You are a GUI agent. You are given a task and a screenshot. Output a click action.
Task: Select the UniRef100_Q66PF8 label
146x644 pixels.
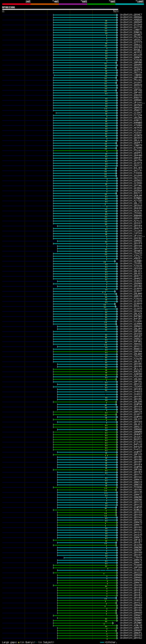tap(131, 70)
